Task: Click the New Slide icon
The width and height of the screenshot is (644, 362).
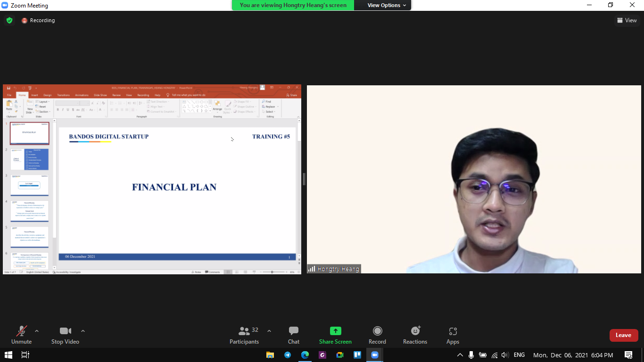Action: coord(30,103)
